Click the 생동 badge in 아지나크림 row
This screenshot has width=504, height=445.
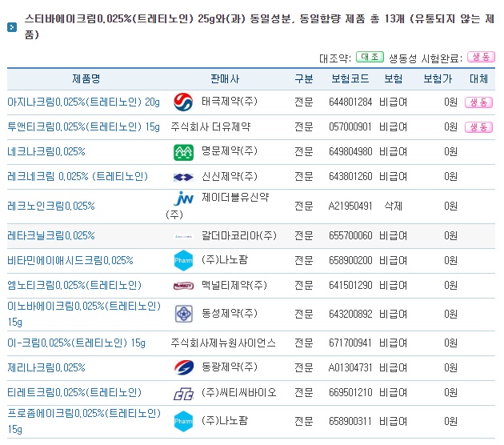pyautogui.click(x=478, y=102)
